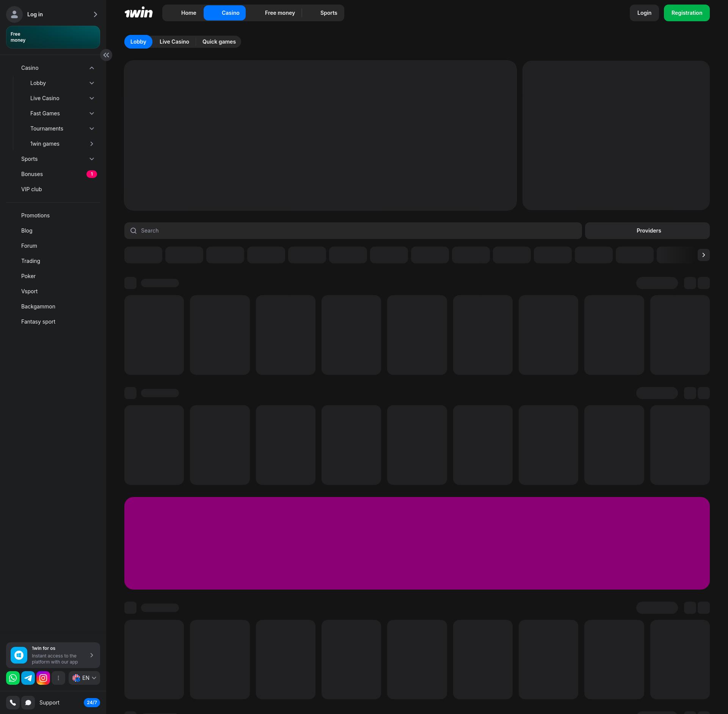The height and width of the screenshot is (714, 728).
Task: Open the Instagram icon
Action: tap(43, 678)
